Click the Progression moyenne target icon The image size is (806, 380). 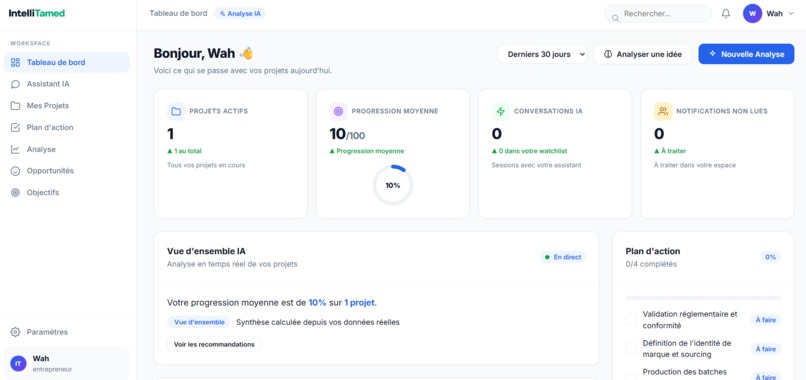pos(338,111)
